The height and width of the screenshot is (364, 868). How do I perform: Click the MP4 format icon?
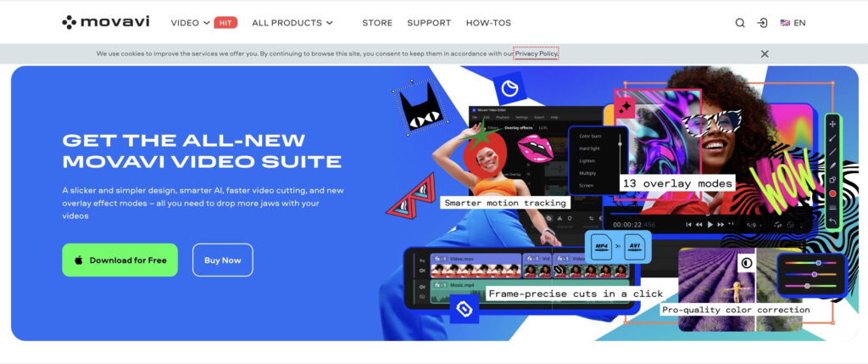600,247
